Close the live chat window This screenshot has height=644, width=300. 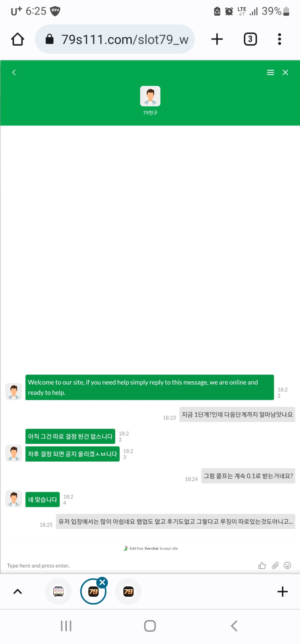pyautogui.click(x=286, y=72)
